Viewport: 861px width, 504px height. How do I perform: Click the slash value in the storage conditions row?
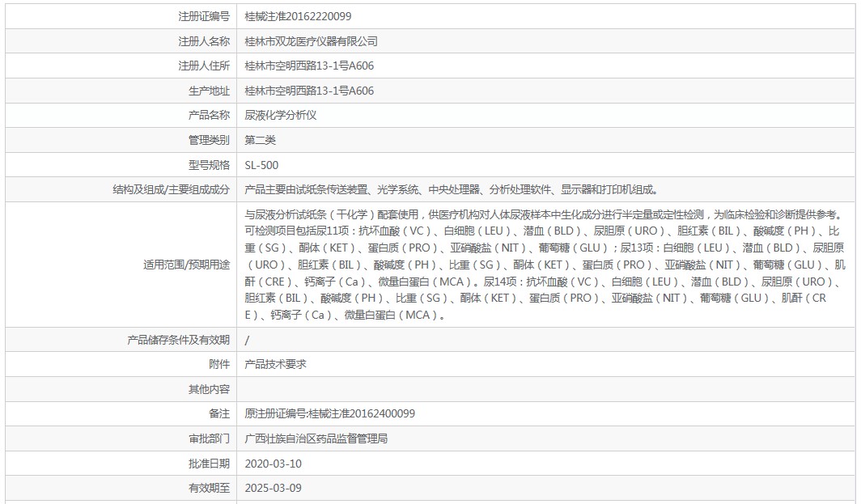(x=247, y=341)
